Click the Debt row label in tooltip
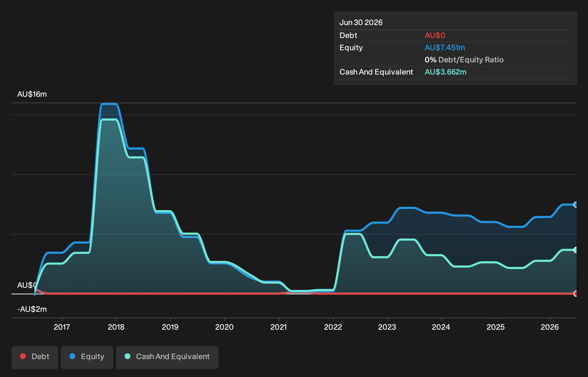The width and height of the screenshot is (588, 377). [x=348, y=35]
